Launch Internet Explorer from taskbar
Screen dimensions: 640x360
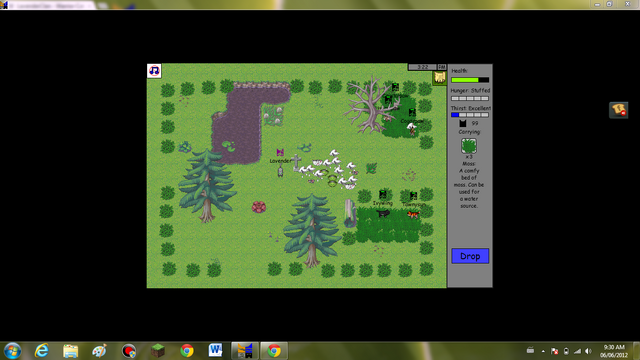tap(41, 351)
